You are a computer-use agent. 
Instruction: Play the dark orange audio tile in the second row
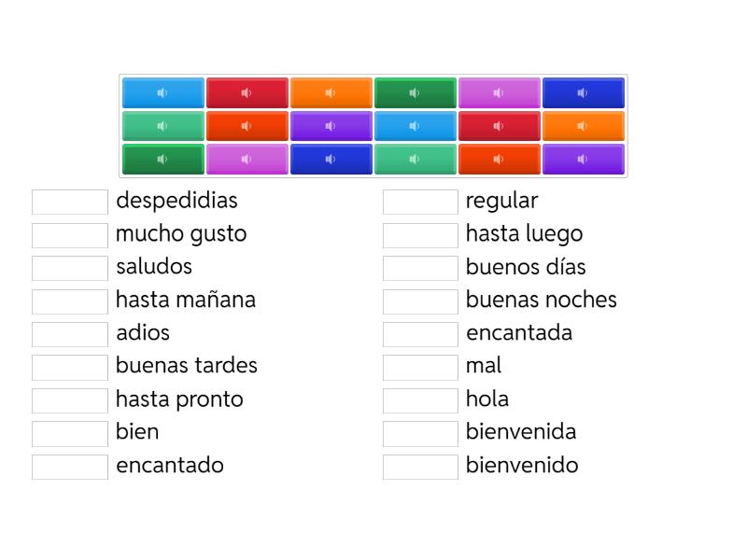tap(247, 126)
